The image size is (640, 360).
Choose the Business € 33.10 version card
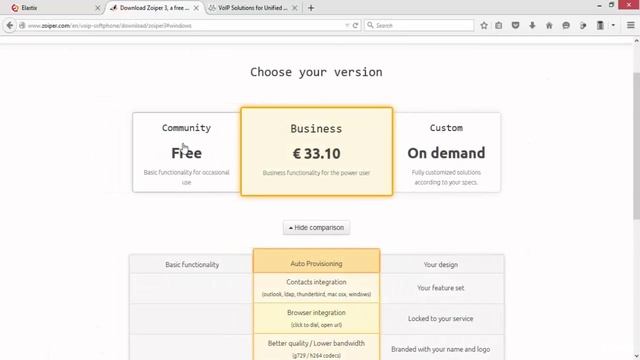[316, 151]
